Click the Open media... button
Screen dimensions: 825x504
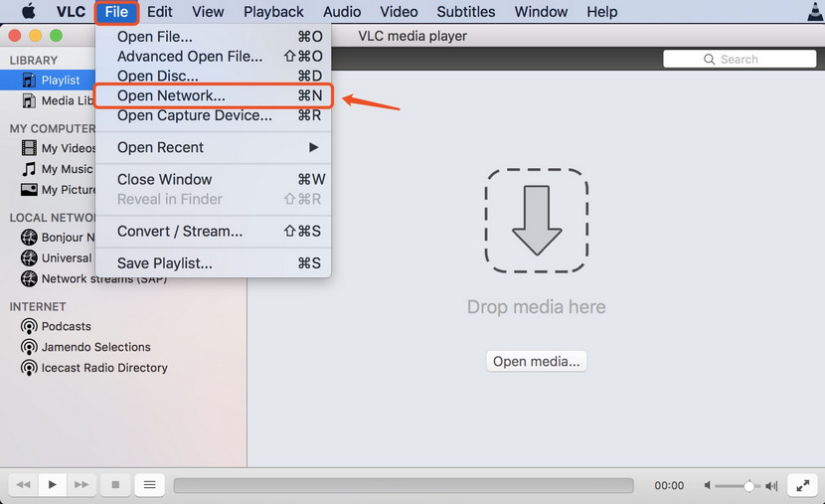[x=536, y=362]
